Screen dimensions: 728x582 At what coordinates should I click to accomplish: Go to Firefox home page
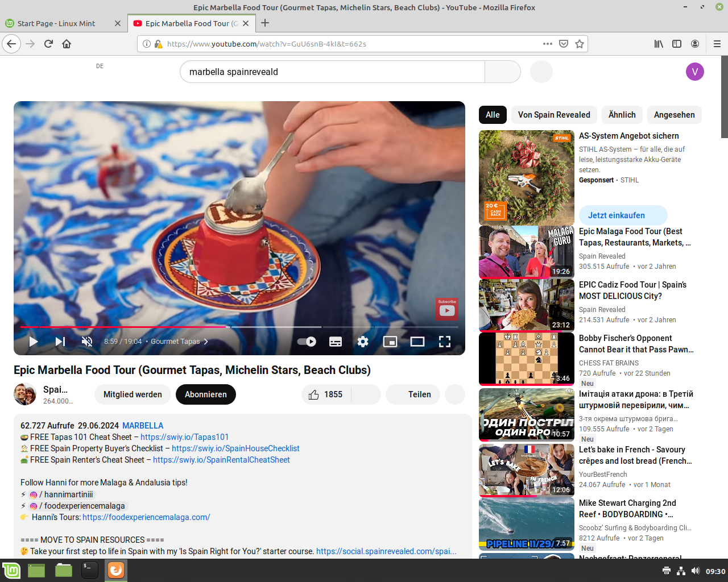(67, 44)
